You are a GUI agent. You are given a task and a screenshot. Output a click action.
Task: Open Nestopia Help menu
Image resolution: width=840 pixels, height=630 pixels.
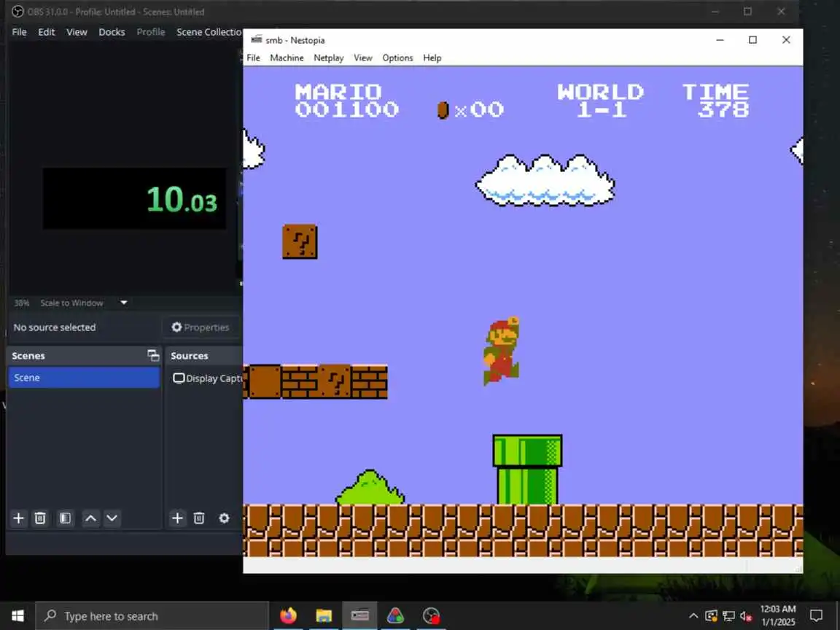click(x=432, y=58)
